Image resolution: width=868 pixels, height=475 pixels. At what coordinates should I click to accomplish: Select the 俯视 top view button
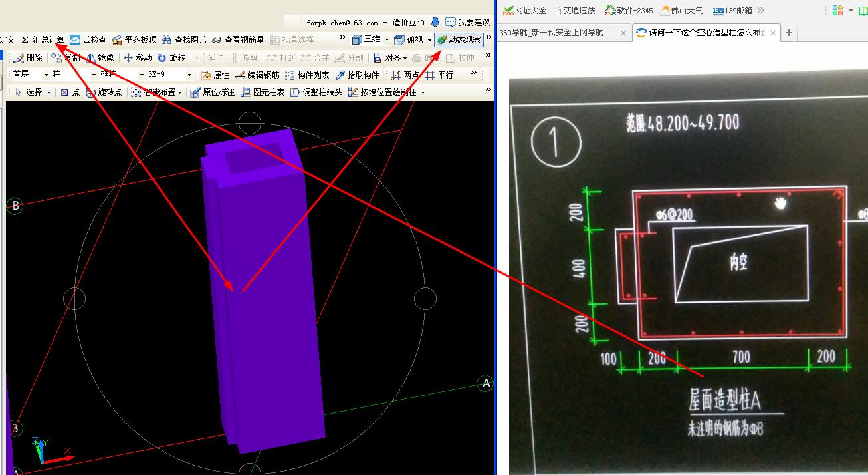pyautogui.click(x=409, y=40)
